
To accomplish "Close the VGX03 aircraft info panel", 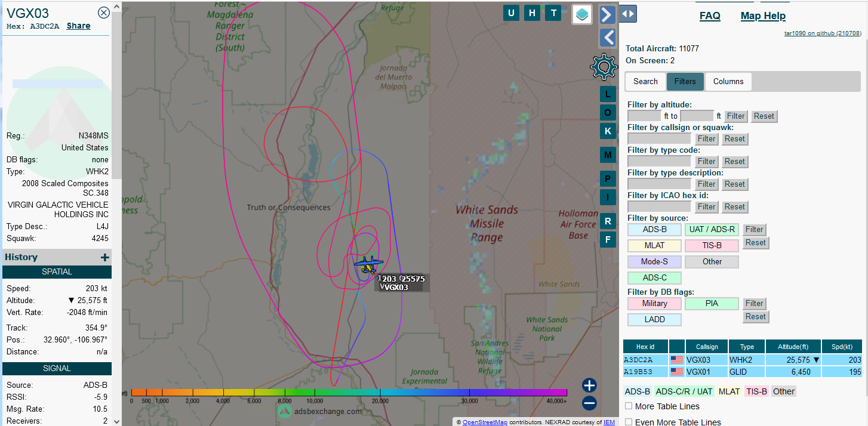I will point(104,13).
